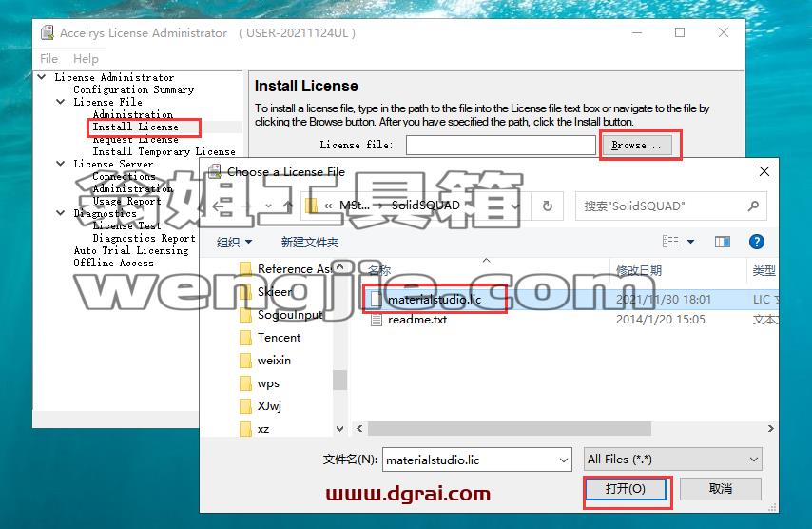Click the horizontal scrollbar in file list

(510, 428)
